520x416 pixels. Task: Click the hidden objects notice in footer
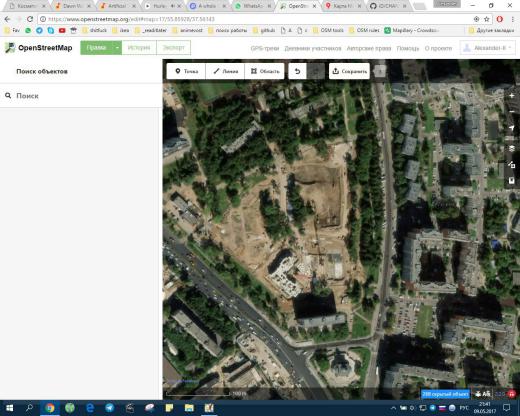pyautogui.click(x=445, y=394)
